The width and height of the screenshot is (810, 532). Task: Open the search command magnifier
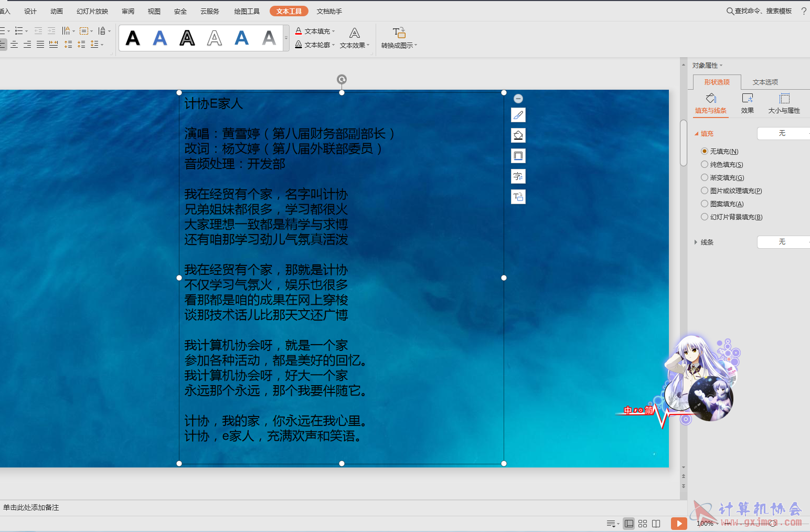pyautogui.click(x=730, y=11)
